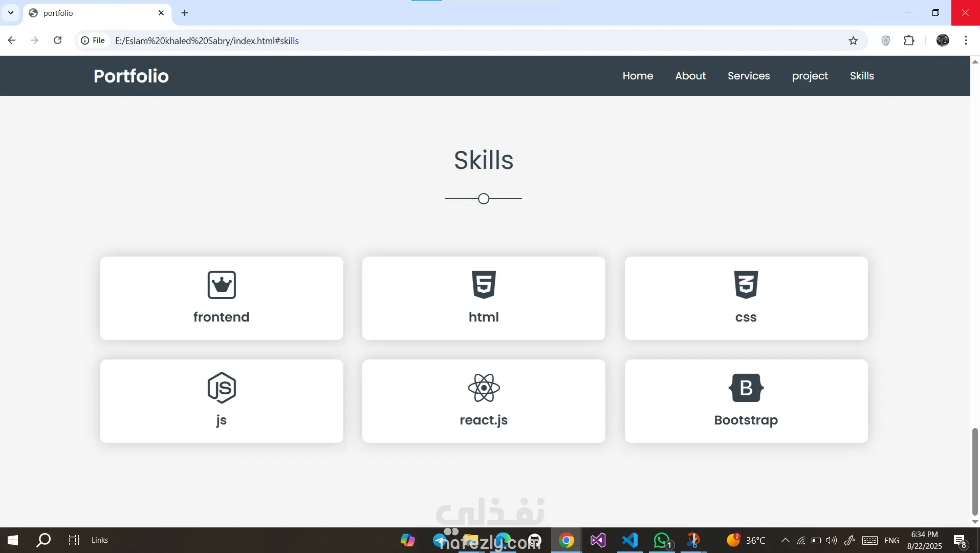
Task: Show hidden system tray icons
Action: pos(786,540)
